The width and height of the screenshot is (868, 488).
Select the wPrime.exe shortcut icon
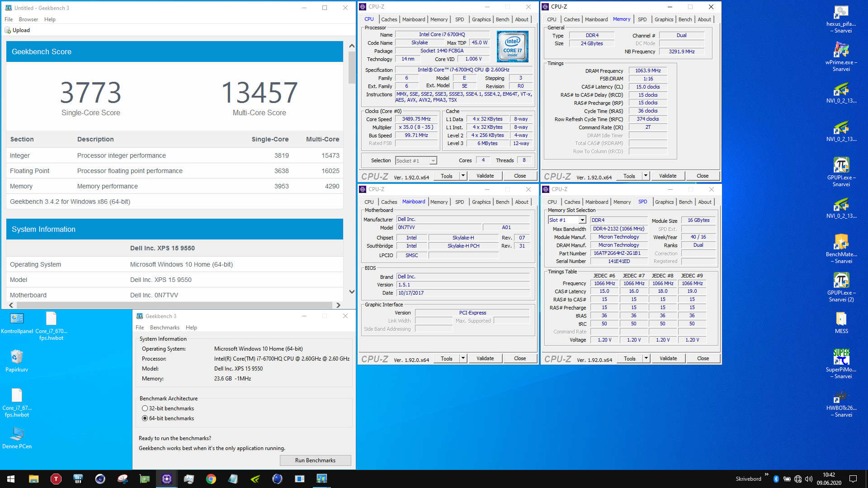click(841, 51)
